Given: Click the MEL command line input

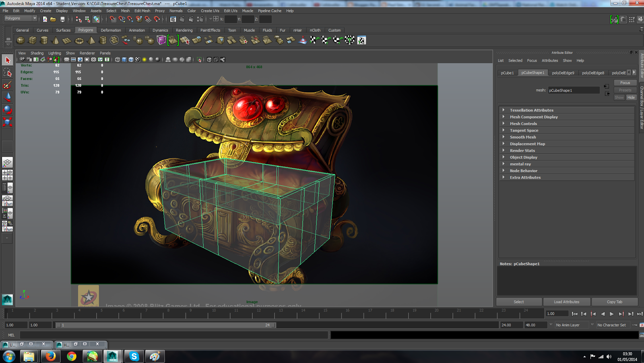Looking at the screenshot, I should 174,335.
